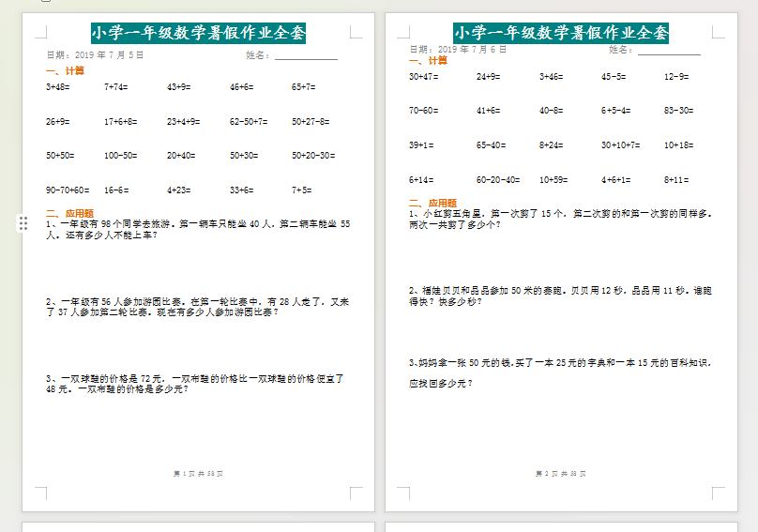Click the title heading on the July 5 page
The image size is (758, 532).
tap(198, 33)
